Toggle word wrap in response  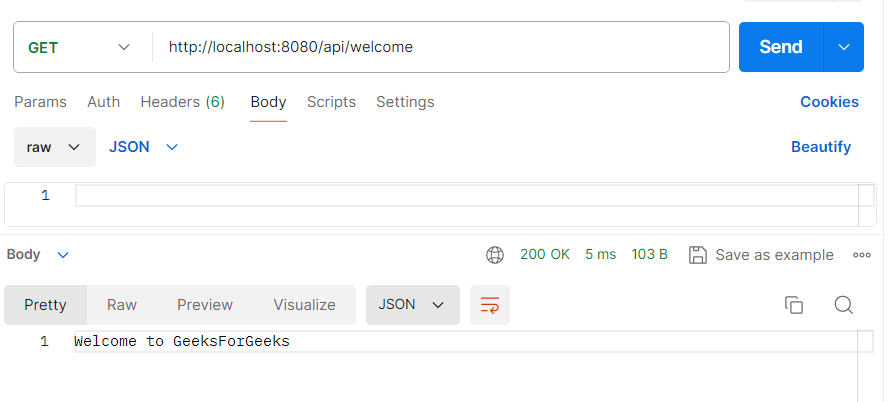click(x=490, y=305)
